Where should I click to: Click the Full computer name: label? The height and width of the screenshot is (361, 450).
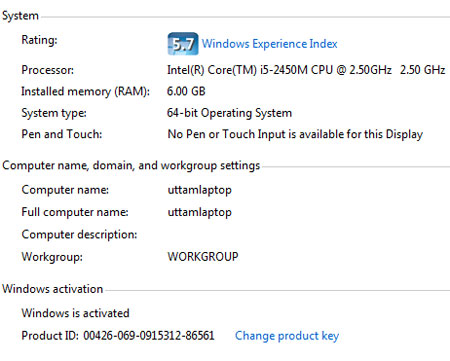click(75, 212)
